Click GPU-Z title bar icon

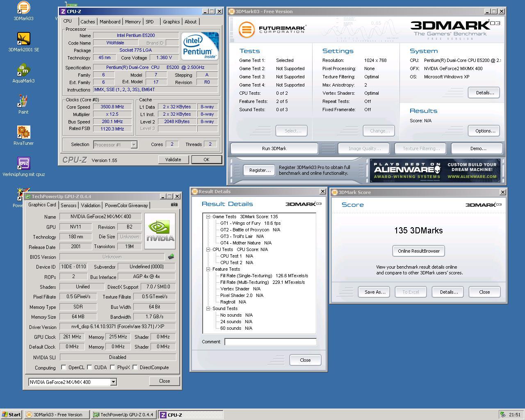pyautogui.click(x=28, y=196)
